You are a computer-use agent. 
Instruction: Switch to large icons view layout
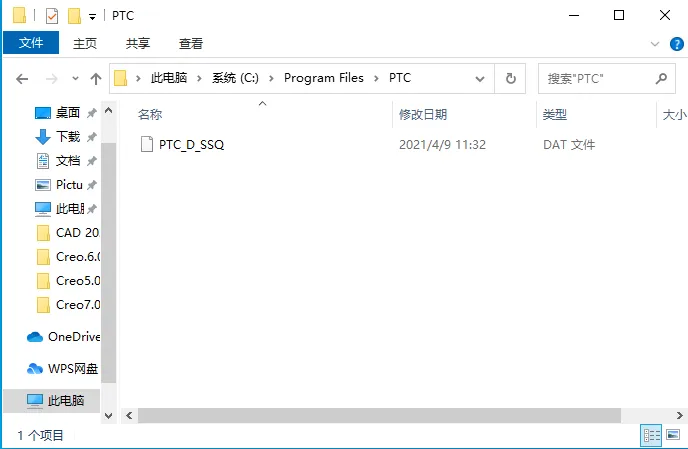point(673,435)
